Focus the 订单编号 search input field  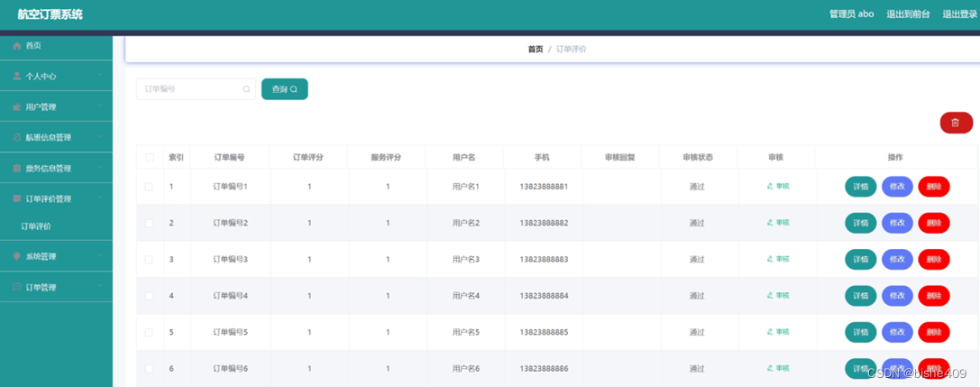click(x=196, y=89)
